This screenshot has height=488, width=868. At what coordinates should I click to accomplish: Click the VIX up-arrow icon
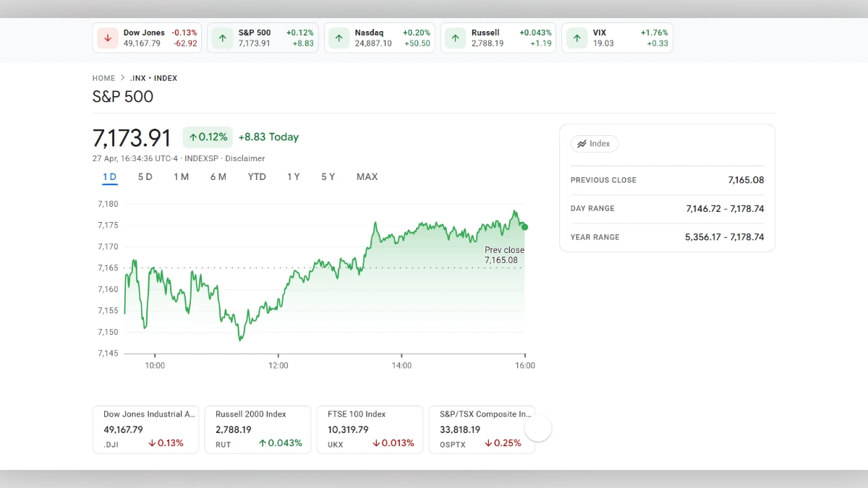click(576, 38)
